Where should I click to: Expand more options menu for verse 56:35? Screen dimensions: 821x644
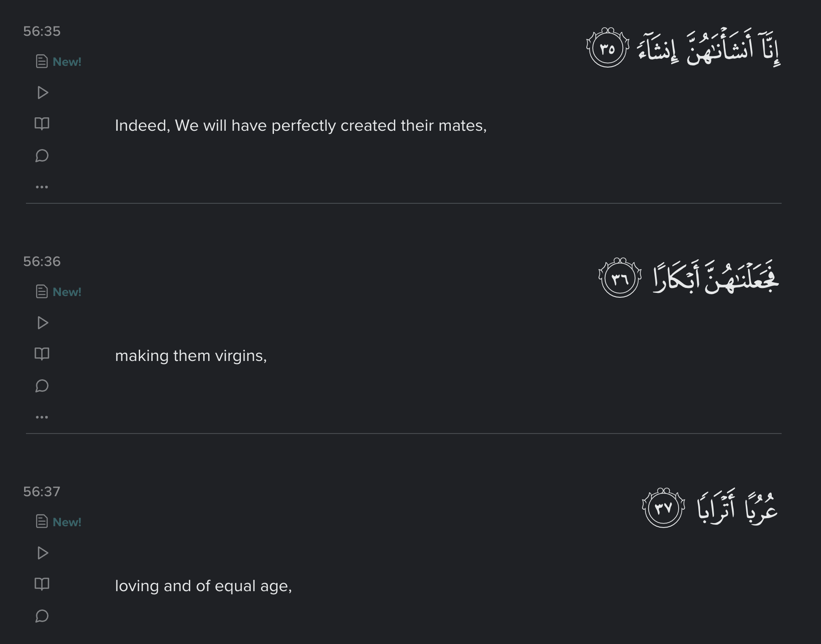42,187
